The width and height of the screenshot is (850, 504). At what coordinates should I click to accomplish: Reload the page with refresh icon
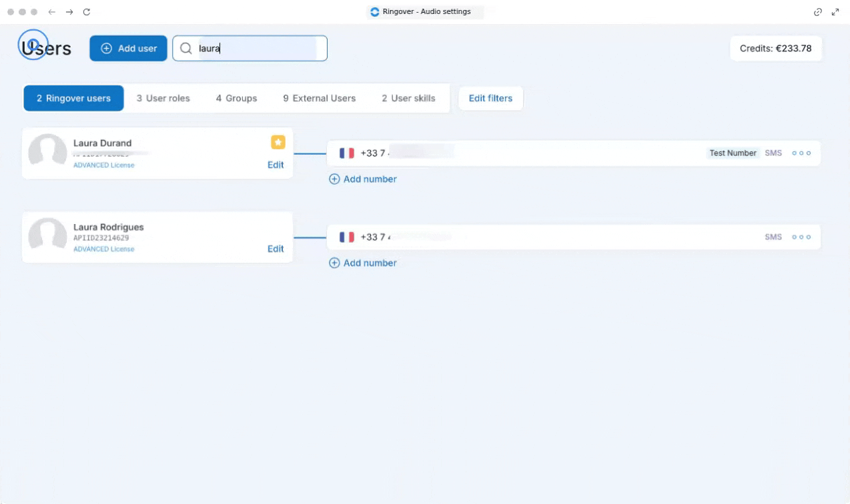(87, 12)
